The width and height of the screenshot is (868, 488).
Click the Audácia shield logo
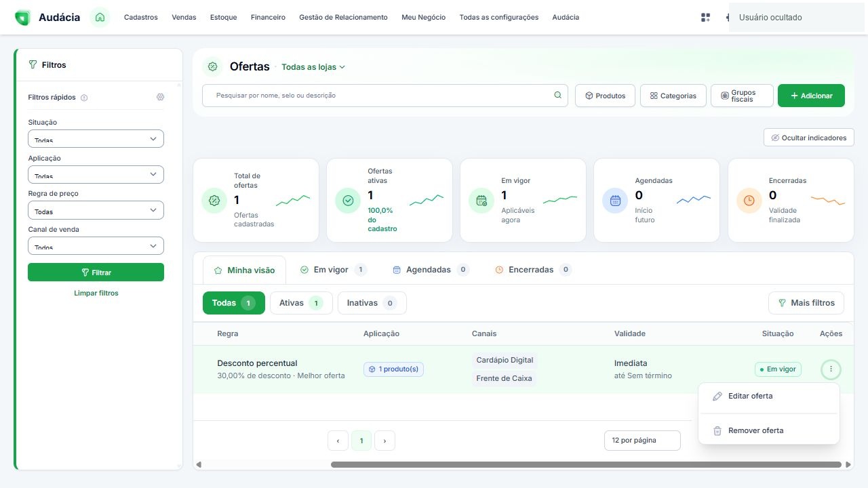(x=22, y=18)
